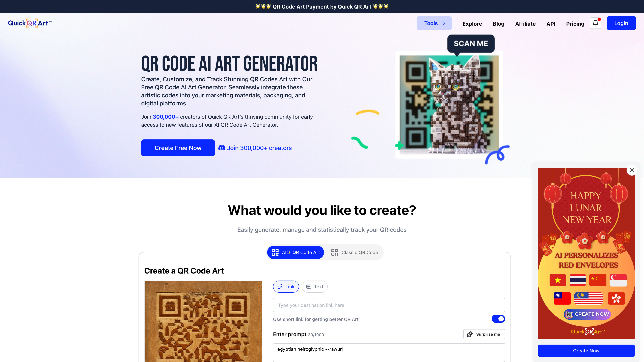Click the Affiliate link
644x362 pixels.
[x=525, y=23]
